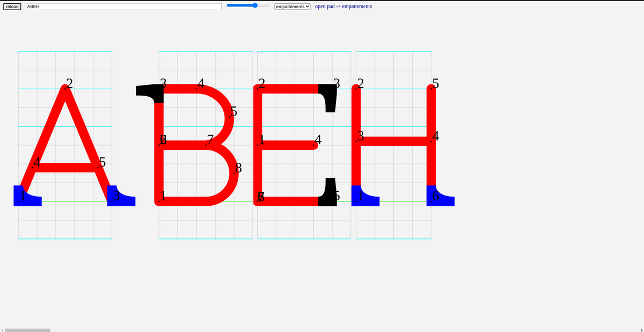Select point 8 on B's lower bowl
The height and width of the screenshot is (332, 644).
coord(238,168)
